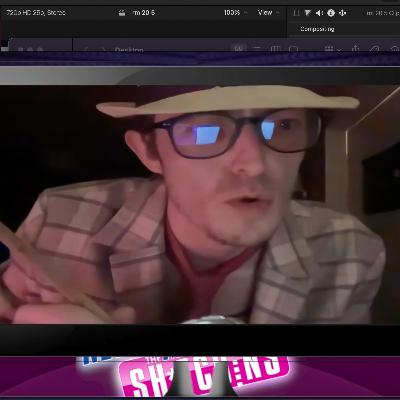Switch Finder to column view
Screen dimensions: 400x400
(275, 49)
